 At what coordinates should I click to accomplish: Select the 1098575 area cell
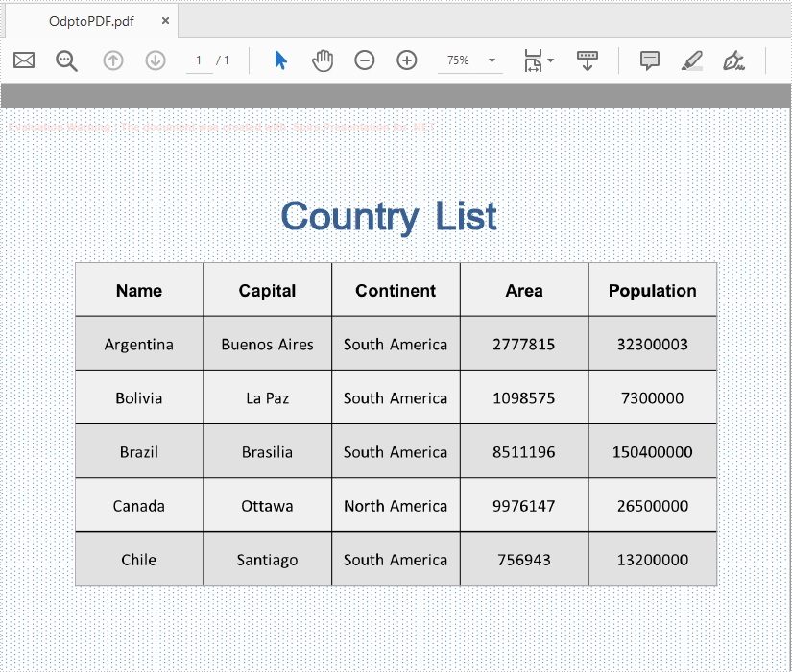tap(524, 398)
